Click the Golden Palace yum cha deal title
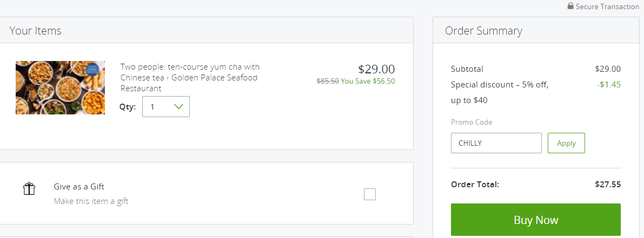644x238 pixels. [x=190, y=78]
